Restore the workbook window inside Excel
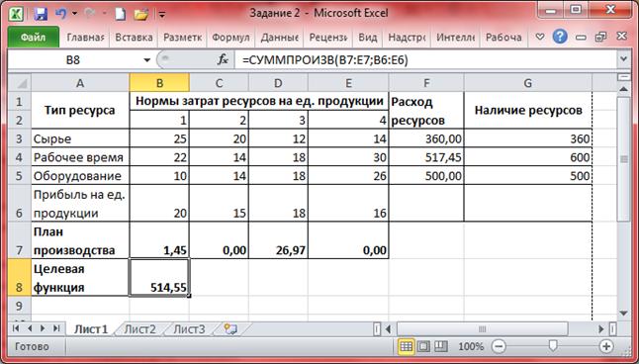 pyautogui.click(x=600, y=38)
